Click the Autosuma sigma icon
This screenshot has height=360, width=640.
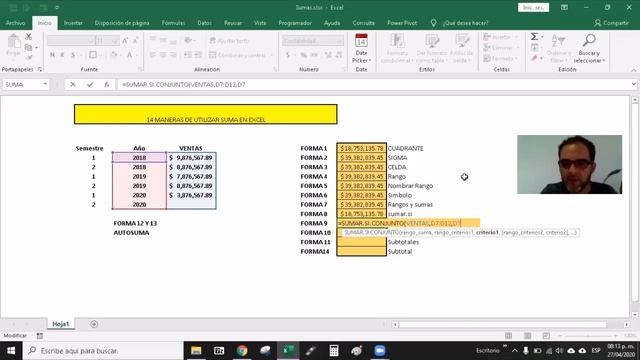(534, 37)
